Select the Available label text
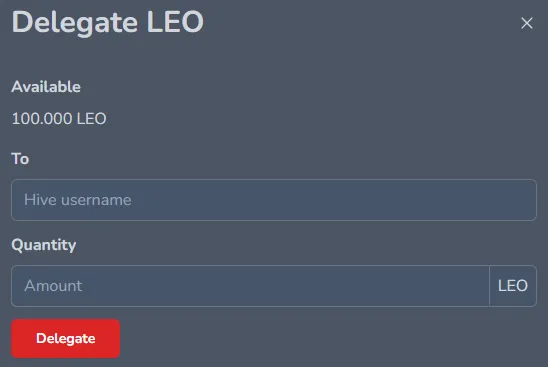The width and height of the screenshot is (548, 367). 46,87
